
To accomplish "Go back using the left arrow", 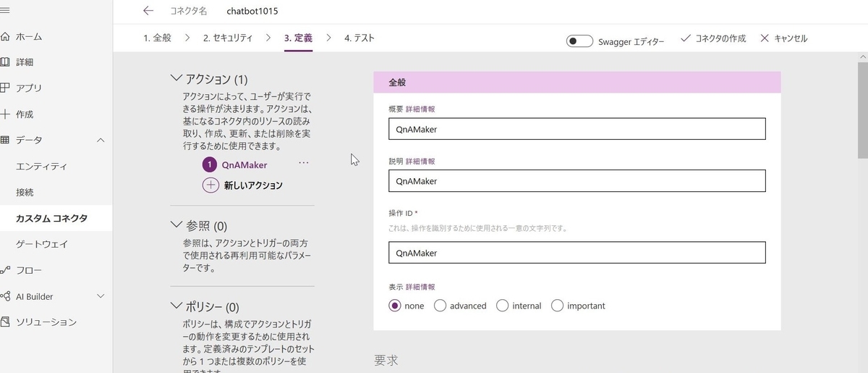I will [x=148, y=11].
